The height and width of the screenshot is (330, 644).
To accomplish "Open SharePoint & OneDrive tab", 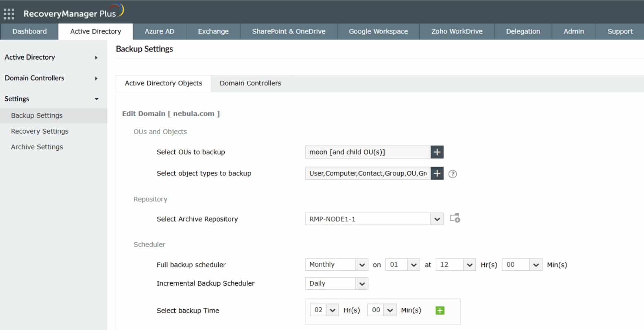I will click(x=289, y=31).
